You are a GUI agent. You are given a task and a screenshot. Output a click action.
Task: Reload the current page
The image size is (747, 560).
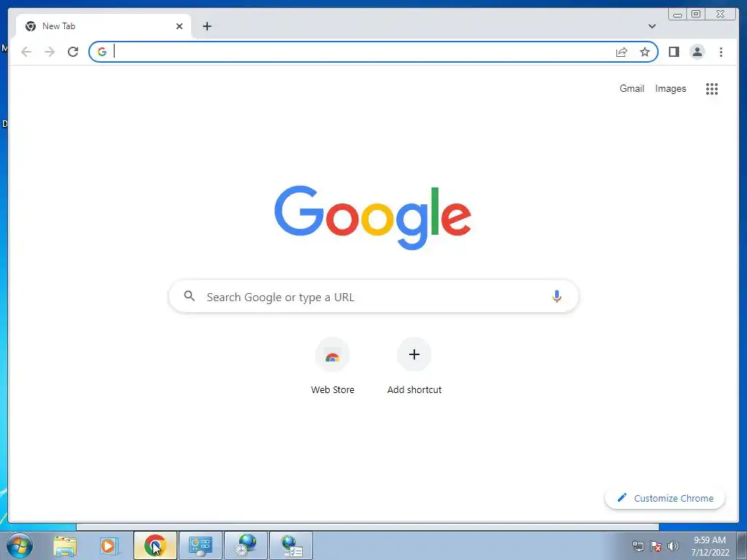pos(73,52)
